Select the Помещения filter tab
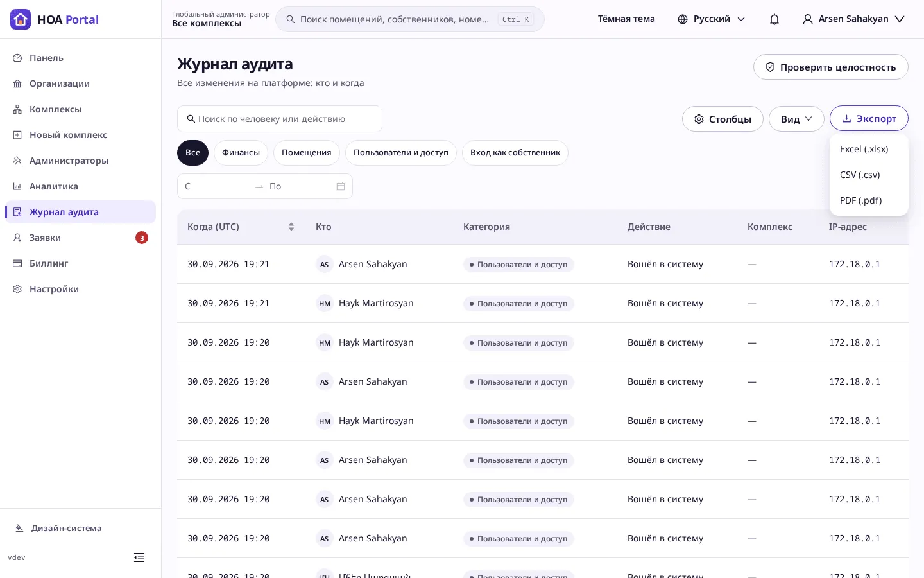 pyautogui.click(x=307, y=153)
